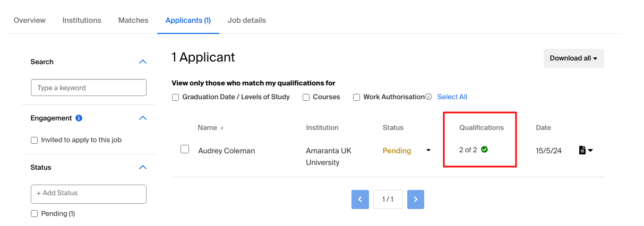Go to the next page arrow
Image resolution: width=644 pixels, height=226 pixels.
pyautogui.click(x=416, y=199)
